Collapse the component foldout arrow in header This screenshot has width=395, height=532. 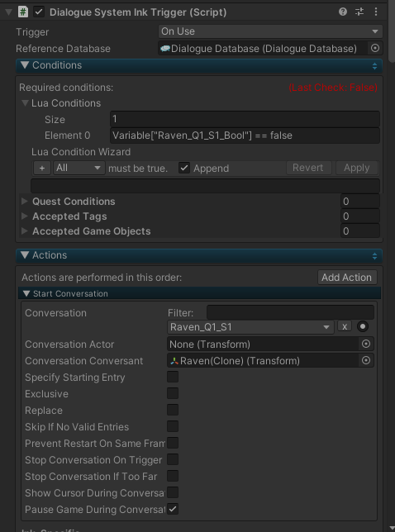click(x=9, y=12)
